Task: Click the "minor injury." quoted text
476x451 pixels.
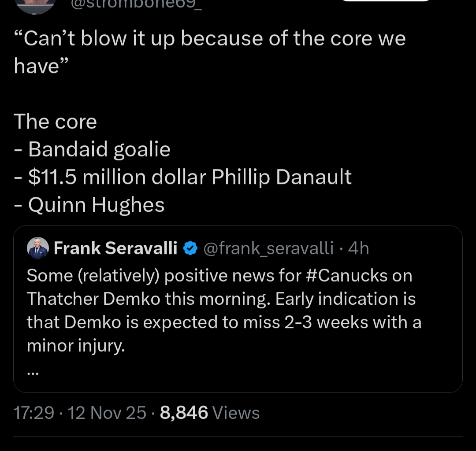Action: 76,345
